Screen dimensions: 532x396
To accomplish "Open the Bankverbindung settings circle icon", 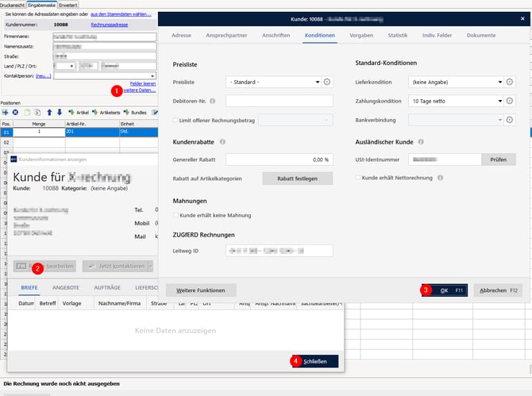I will (x=509, y=120).
